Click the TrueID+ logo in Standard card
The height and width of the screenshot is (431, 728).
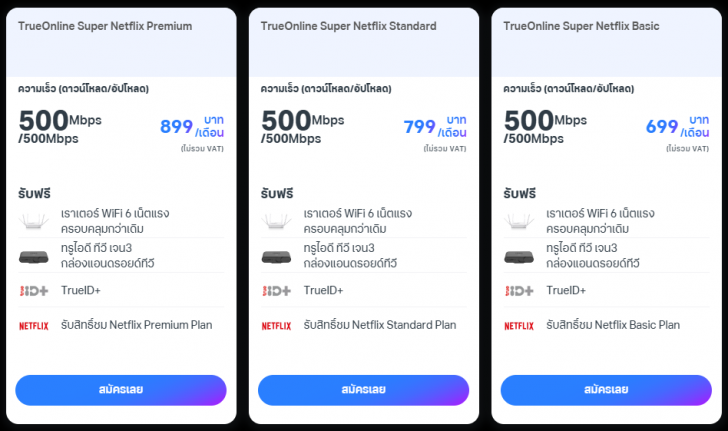(277, 290)
